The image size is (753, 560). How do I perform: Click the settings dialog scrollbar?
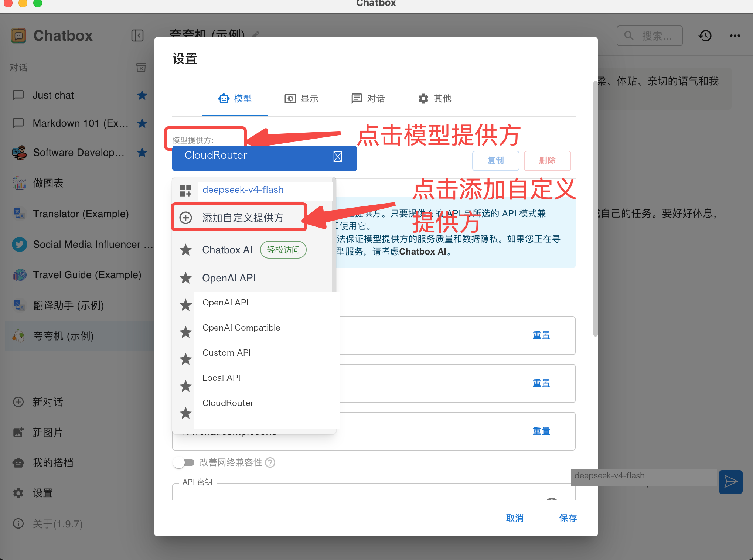595,209
